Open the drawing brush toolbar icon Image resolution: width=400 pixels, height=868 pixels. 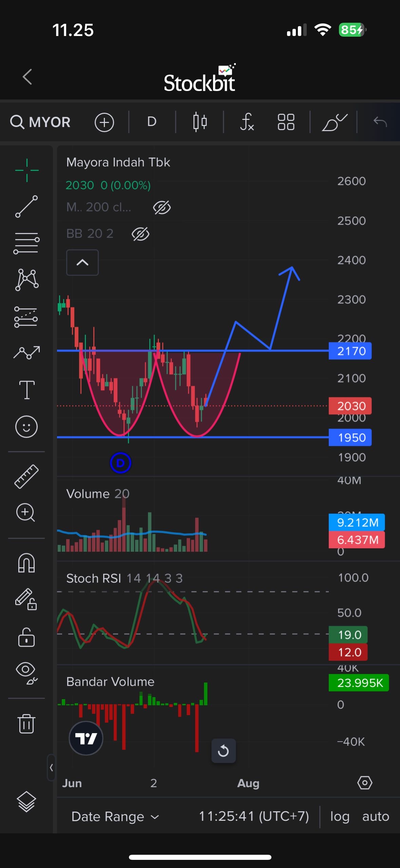[x=335, y=122]
